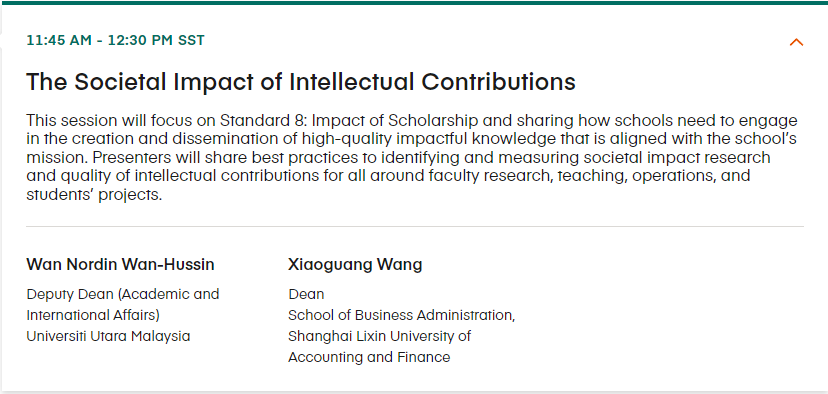Collapse the session with the orange chevron
Viewport: 828px width, 394px height.
[x=796, y=42]
